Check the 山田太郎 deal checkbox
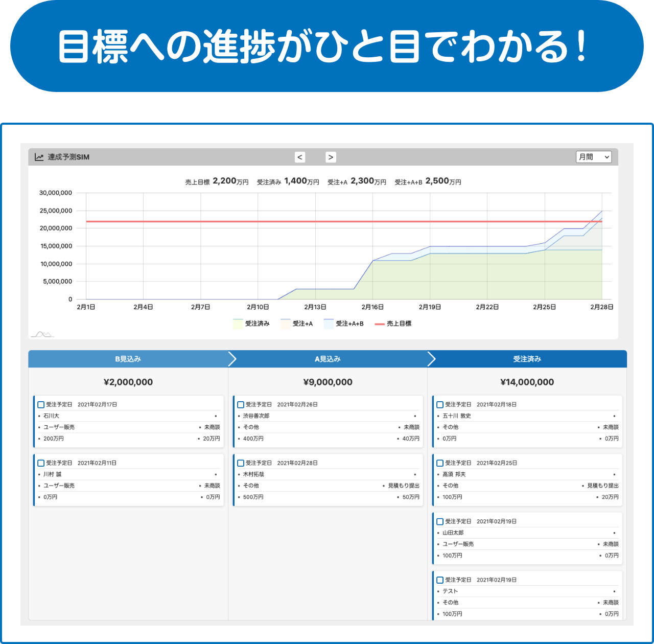Image resolution: width=654 pixels, height=644 pixels. (x=440, y=521)
